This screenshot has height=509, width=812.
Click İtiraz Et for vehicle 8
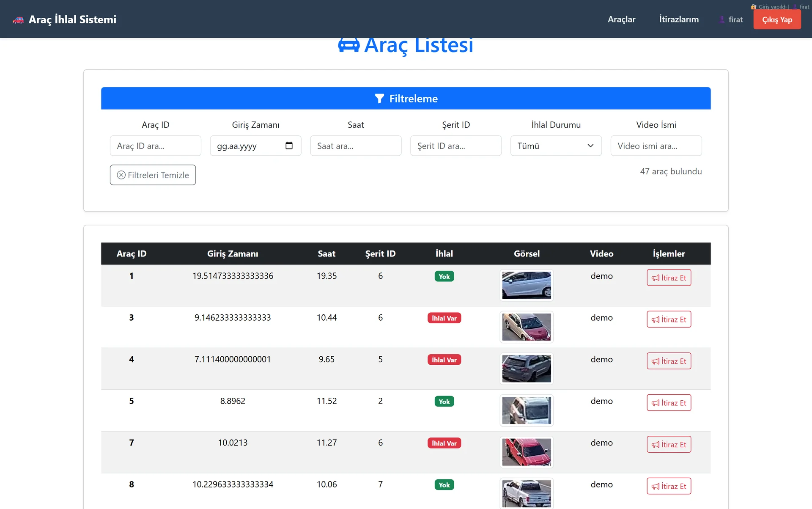point(669,486)
